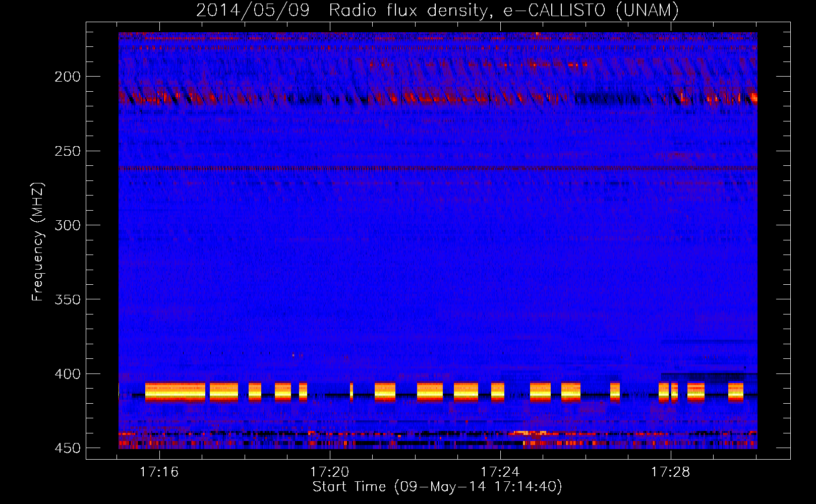The width and height of the screenshot is (816, 504).
Task: Click the 450 frequency tick label
Action: point(68,448)
